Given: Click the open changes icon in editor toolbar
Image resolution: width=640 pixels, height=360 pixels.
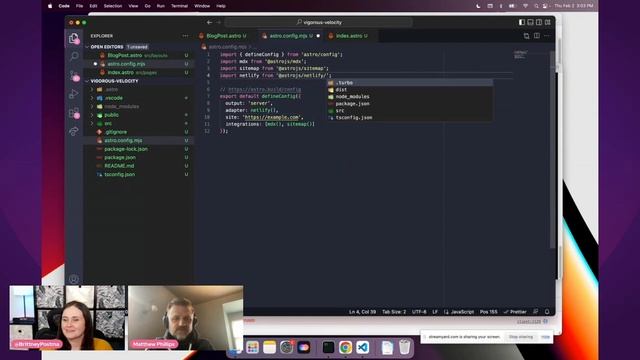Looking at the screenshot, I should [x=527, y=36].
